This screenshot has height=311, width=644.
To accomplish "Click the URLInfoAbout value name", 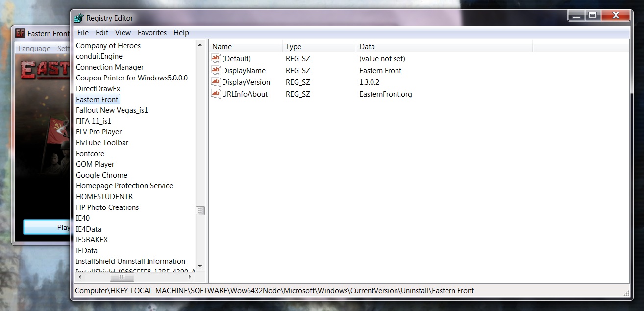I will 245,94.
